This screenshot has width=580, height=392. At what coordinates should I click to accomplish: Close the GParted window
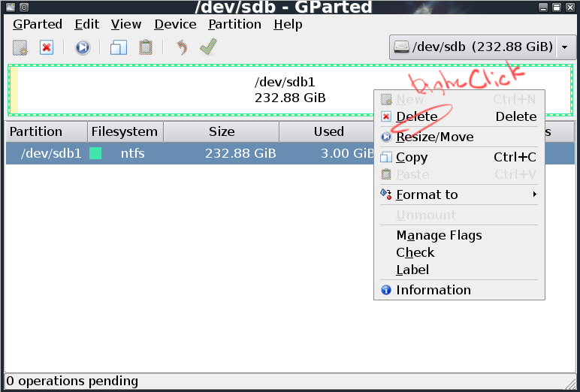click(x=570, y=7)
